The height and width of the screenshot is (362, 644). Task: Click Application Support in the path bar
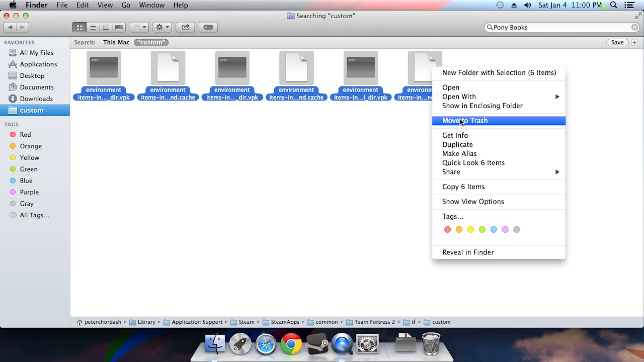[193, 322]
